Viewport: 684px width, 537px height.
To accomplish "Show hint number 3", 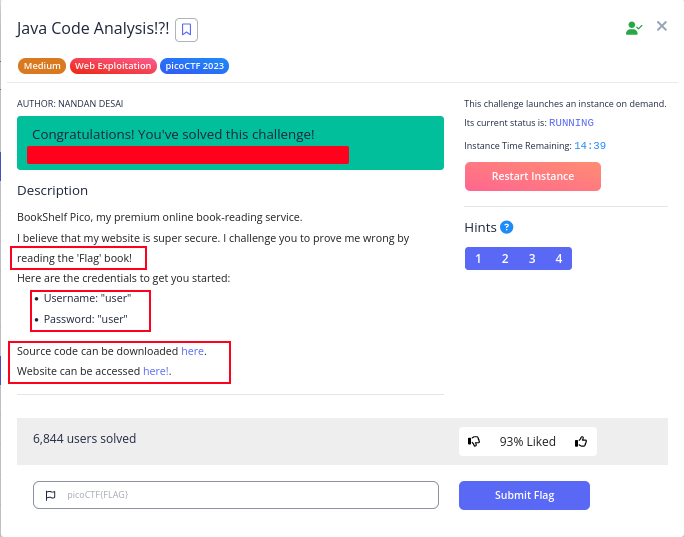I will 532,259.
